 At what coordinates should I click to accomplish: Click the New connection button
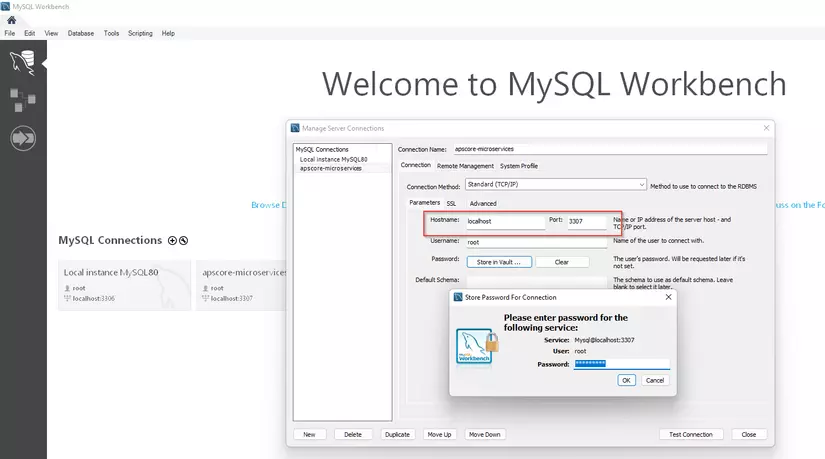(309, 434)
